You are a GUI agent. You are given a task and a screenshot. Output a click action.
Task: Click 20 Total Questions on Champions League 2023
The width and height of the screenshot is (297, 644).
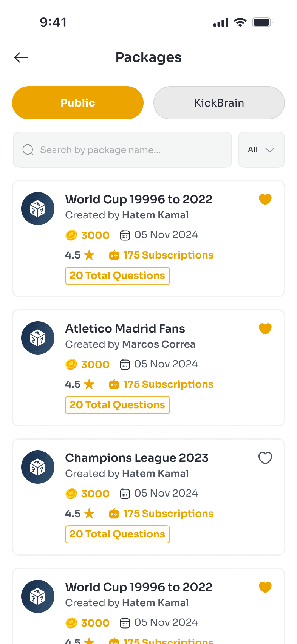tap(118, 534)
